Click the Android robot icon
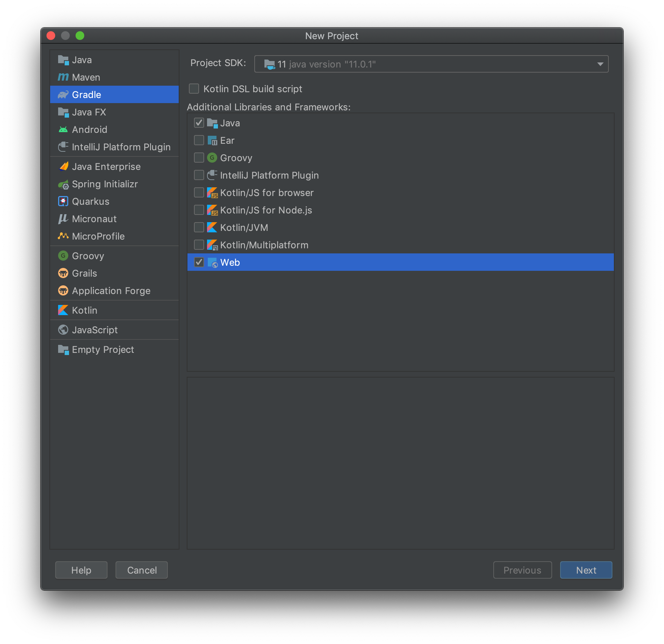 [63, 130]
